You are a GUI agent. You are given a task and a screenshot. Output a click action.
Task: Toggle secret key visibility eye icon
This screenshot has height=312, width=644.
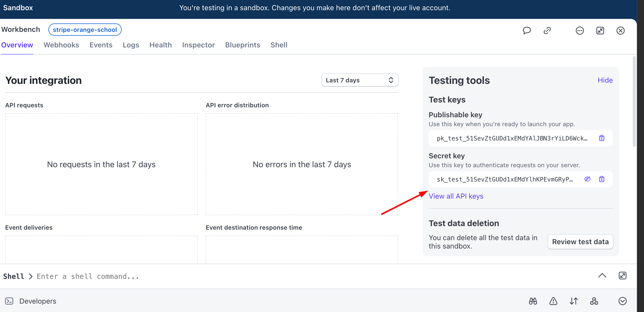coord(587,179)
